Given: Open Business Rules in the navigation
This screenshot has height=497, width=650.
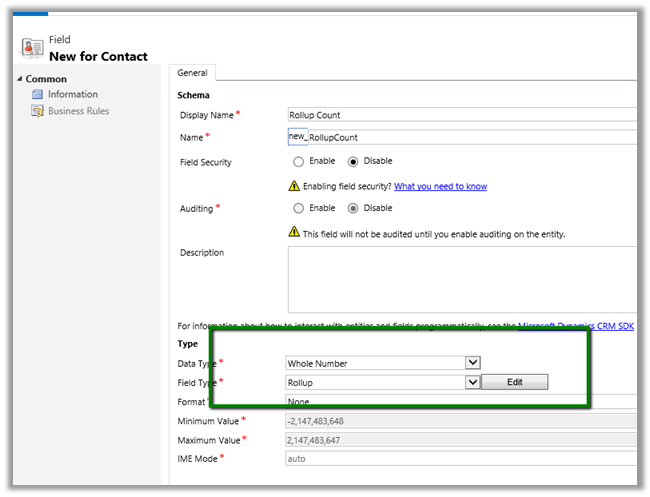Looking at the screenshot, I should pyautogui.click(x=78, y=111).
